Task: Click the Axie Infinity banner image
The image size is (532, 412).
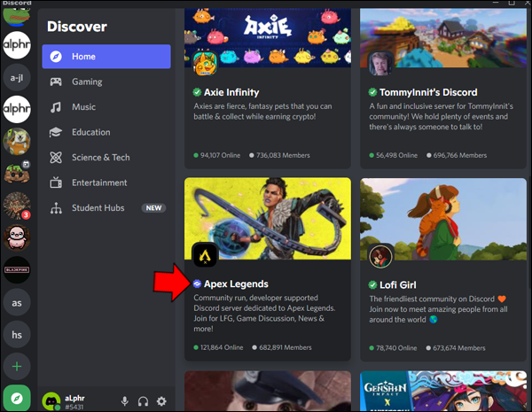Action: (268, 37)
